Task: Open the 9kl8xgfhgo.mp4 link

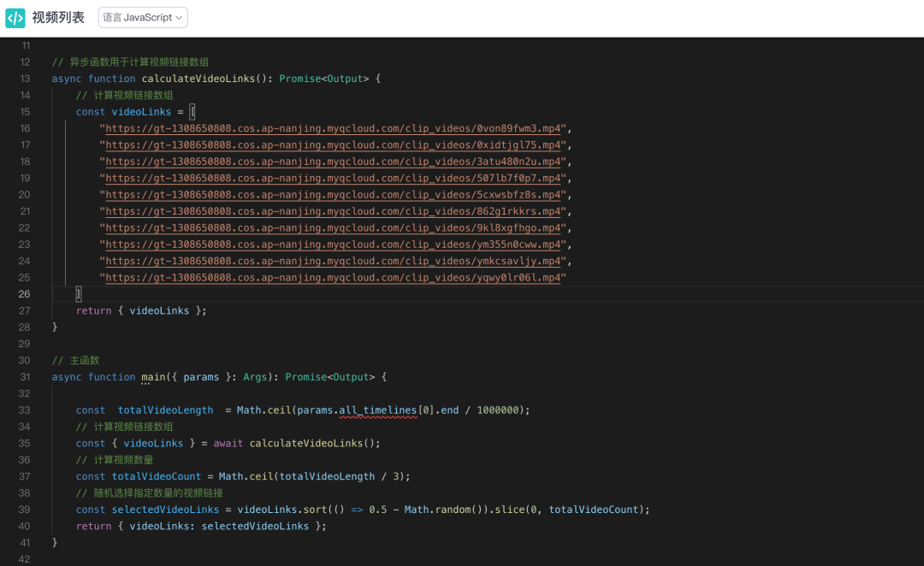Action: click(x=333, y=228)
